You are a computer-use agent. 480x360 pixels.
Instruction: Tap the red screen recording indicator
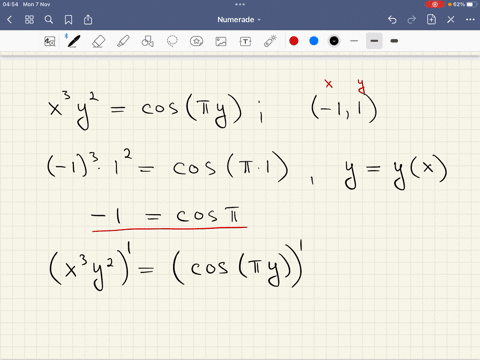coord(435,4)
